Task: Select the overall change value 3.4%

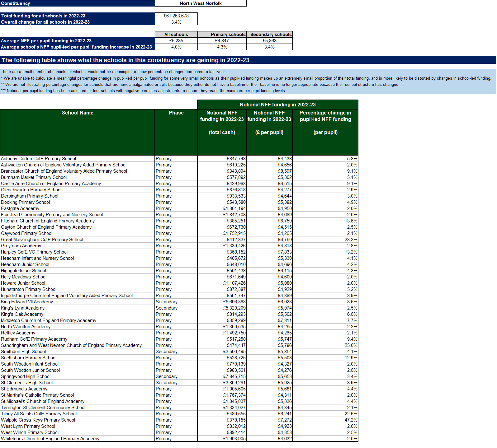Action: click(176, 22)
